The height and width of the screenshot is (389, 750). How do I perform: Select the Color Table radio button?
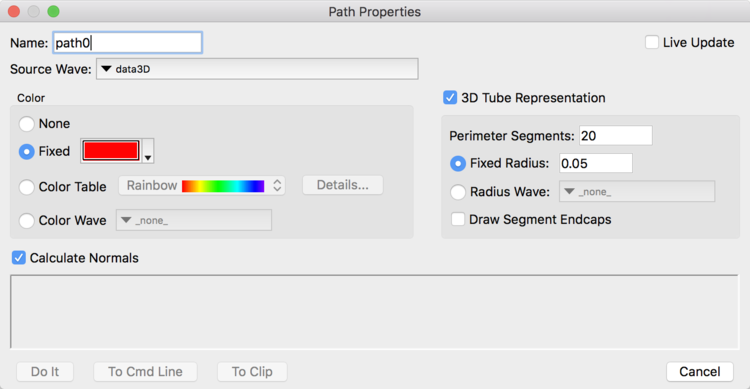[26, 187]
